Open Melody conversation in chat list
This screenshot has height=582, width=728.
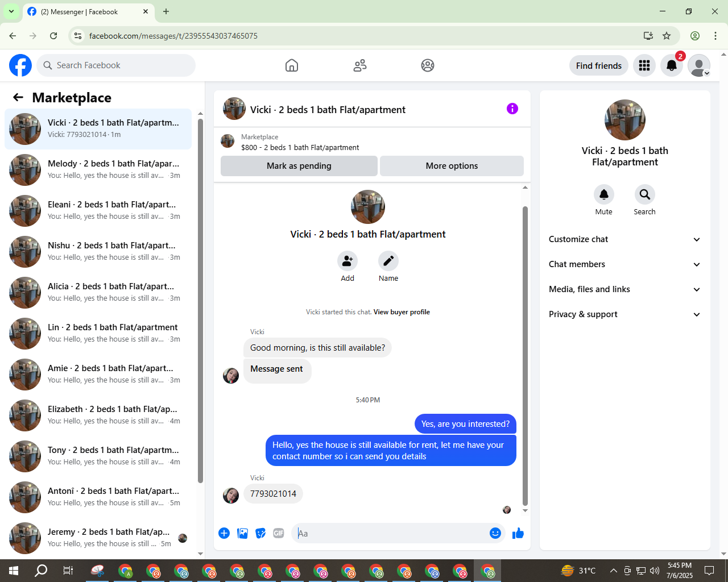[98, 170]
